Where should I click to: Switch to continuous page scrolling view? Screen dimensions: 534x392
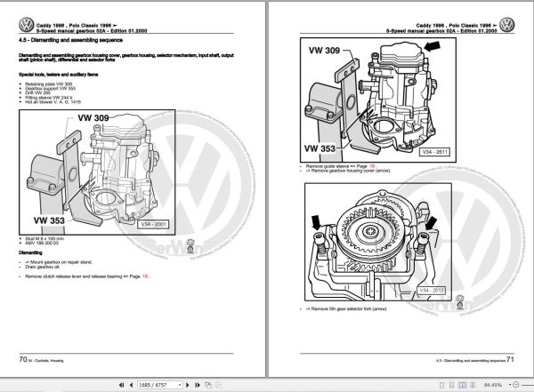[x=451, y=385]
